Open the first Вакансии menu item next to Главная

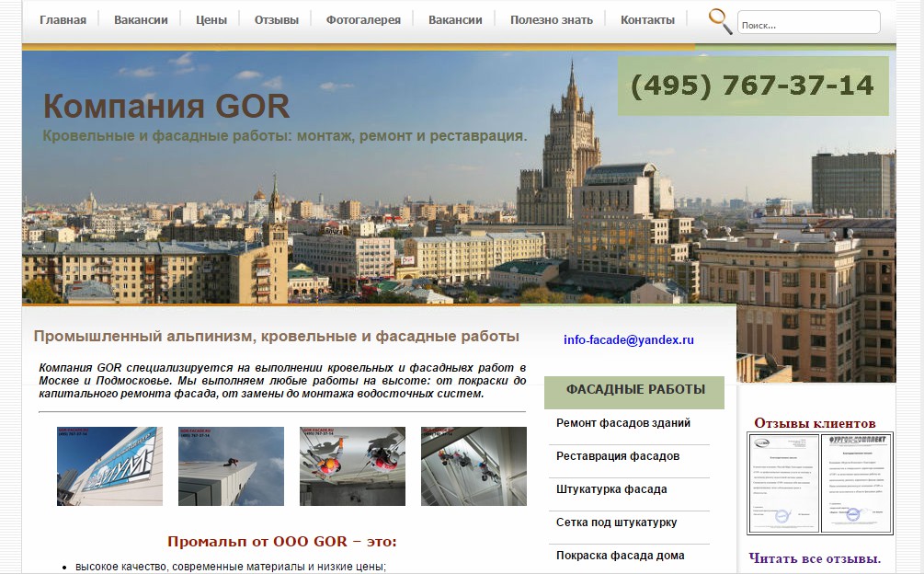(x=141, y=20)
